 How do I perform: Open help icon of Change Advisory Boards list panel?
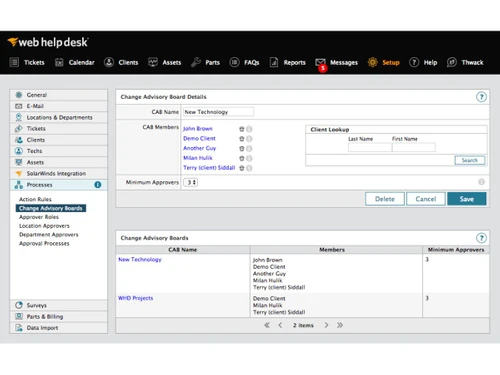point(481,238)
